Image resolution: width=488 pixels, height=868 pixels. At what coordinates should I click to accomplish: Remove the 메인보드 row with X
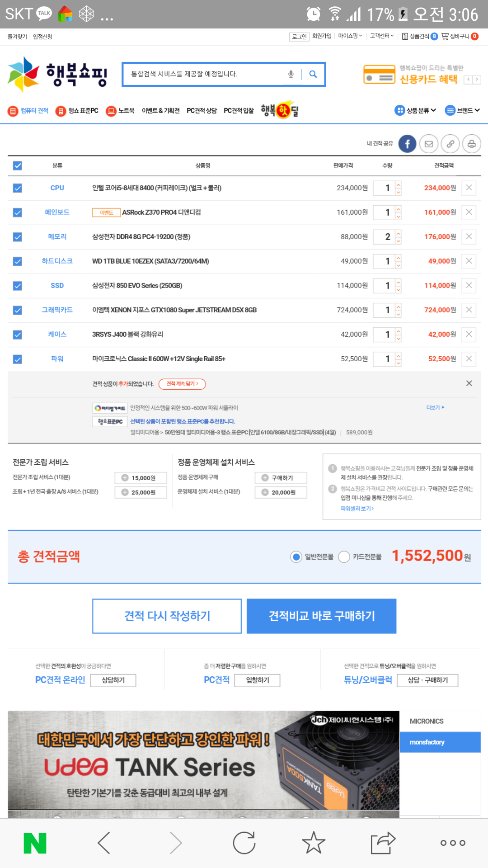tap(469, 212)
